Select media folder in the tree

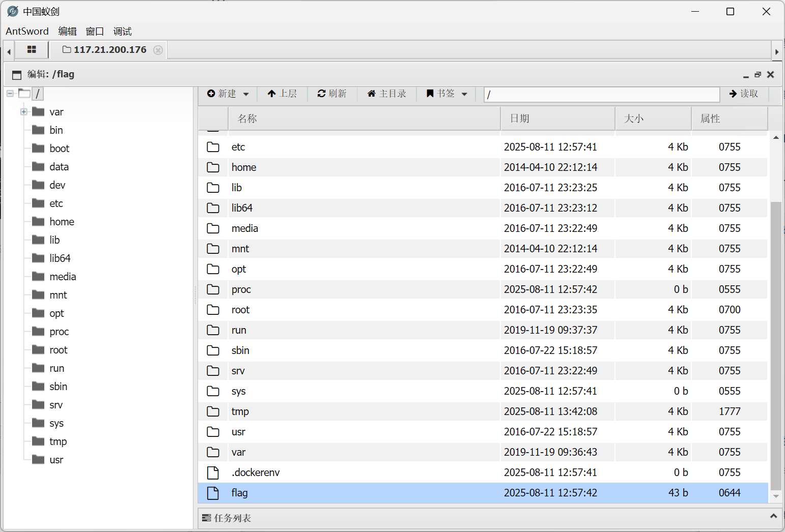[x=63, y=277]
